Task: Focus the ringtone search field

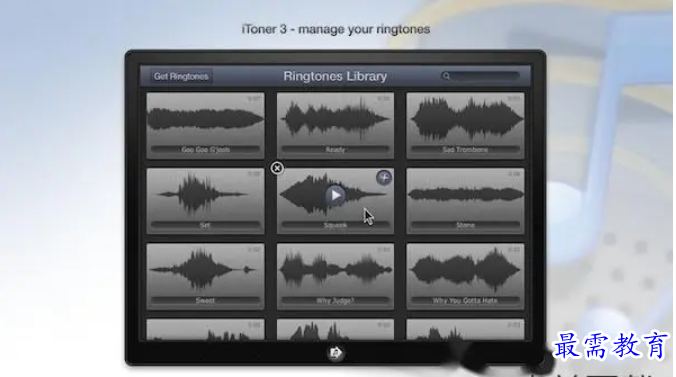Action: [x=480, y=76]
